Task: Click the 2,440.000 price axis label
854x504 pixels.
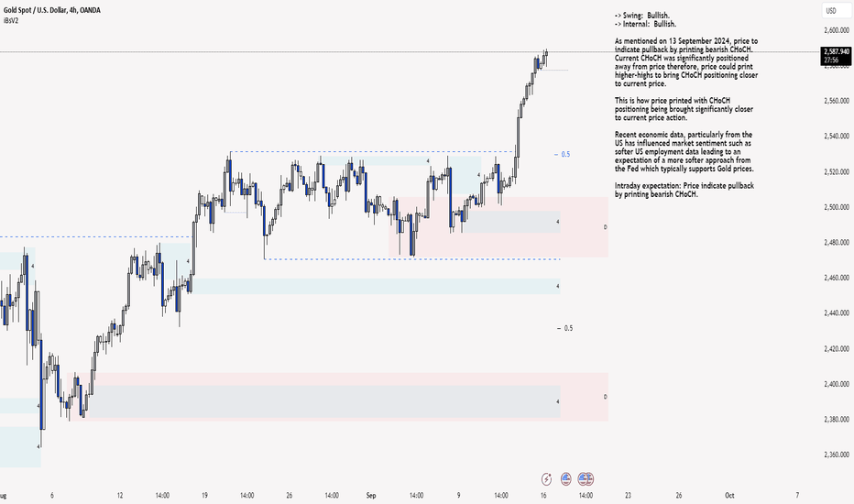Action: [836, 313]
